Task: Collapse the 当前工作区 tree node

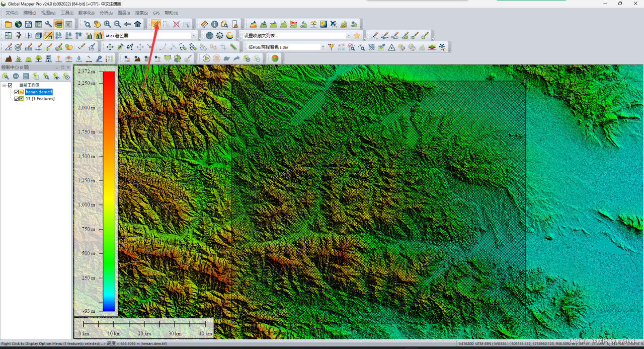Action: click(4, 85)
